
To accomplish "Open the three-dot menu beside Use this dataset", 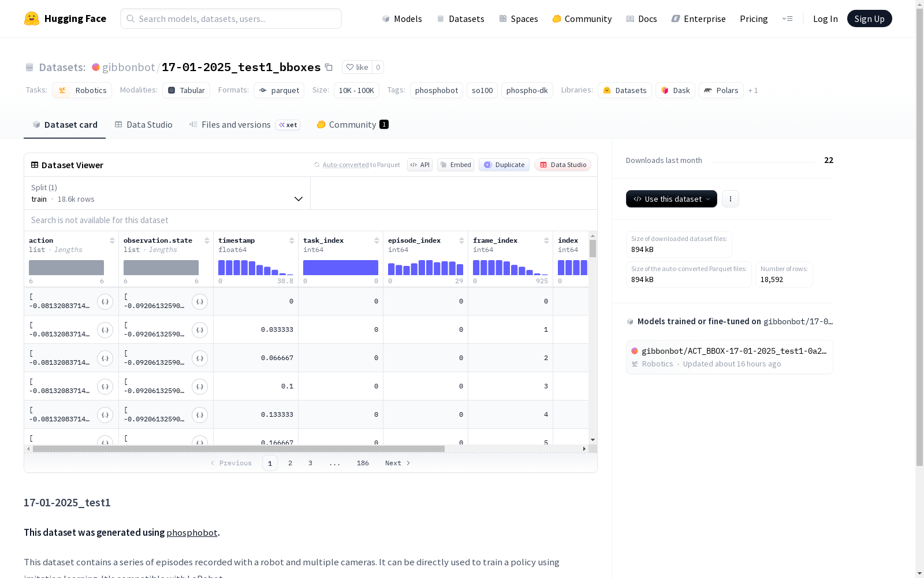I will point(731,199).
